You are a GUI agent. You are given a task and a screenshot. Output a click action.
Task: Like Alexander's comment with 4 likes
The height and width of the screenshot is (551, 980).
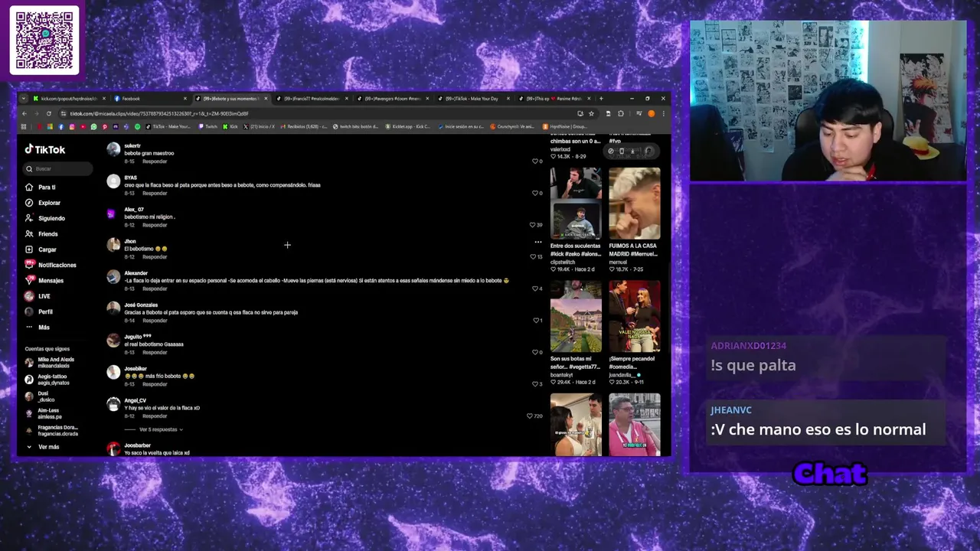coord(535,289)
